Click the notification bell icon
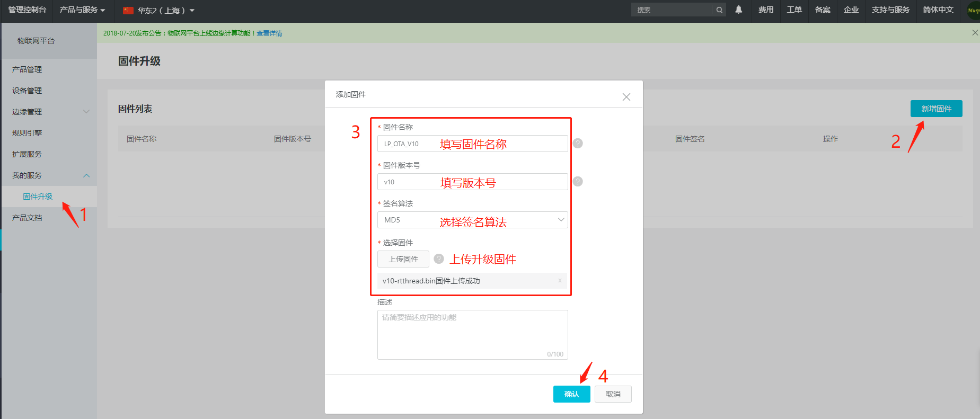The width and height of the screenshot is (980, 419). (x=738, y=10)
